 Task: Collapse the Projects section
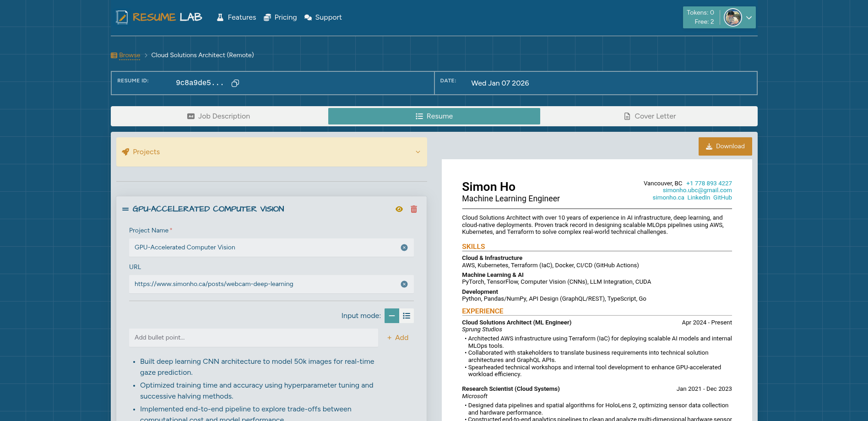click(417, 152)
